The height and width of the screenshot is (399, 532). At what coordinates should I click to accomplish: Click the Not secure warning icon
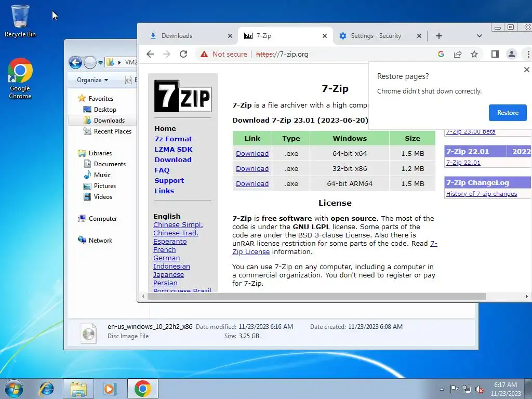[204, 54]
